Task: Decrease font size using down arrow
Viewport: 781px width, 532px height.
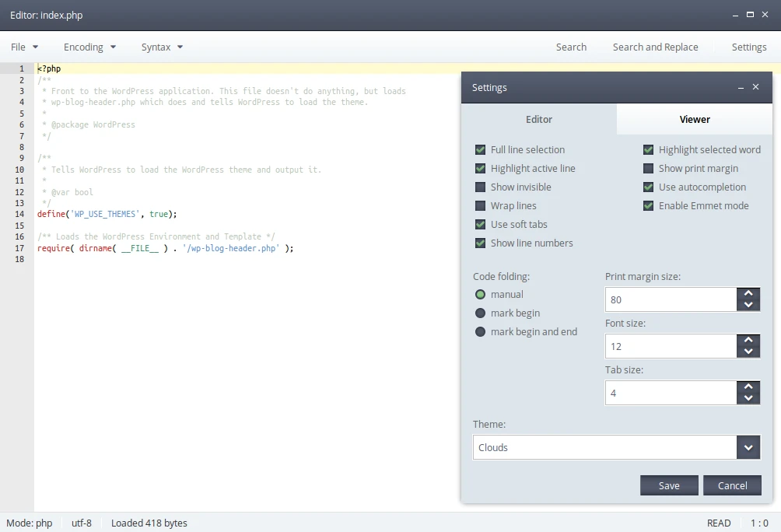Action: 748,352
